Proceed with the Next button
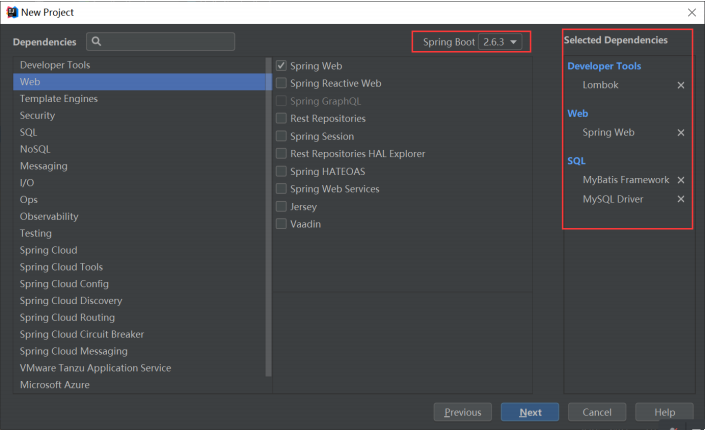 point(530,412)
